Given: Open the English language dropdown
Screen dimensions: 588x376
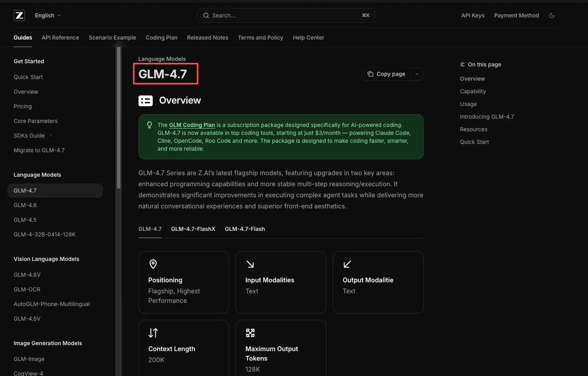Looking at the screenshot, I should (48, 15).
